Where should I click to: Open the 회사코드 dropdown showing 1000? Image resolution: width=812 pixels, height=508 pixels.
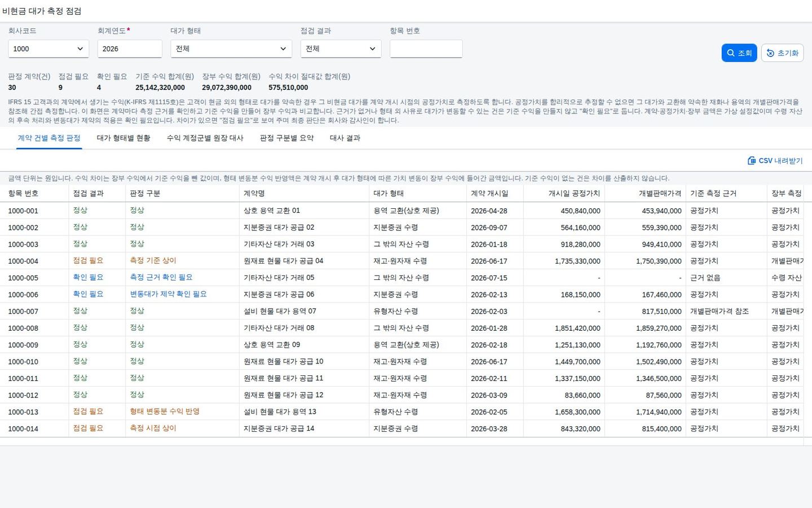[48, 49]
